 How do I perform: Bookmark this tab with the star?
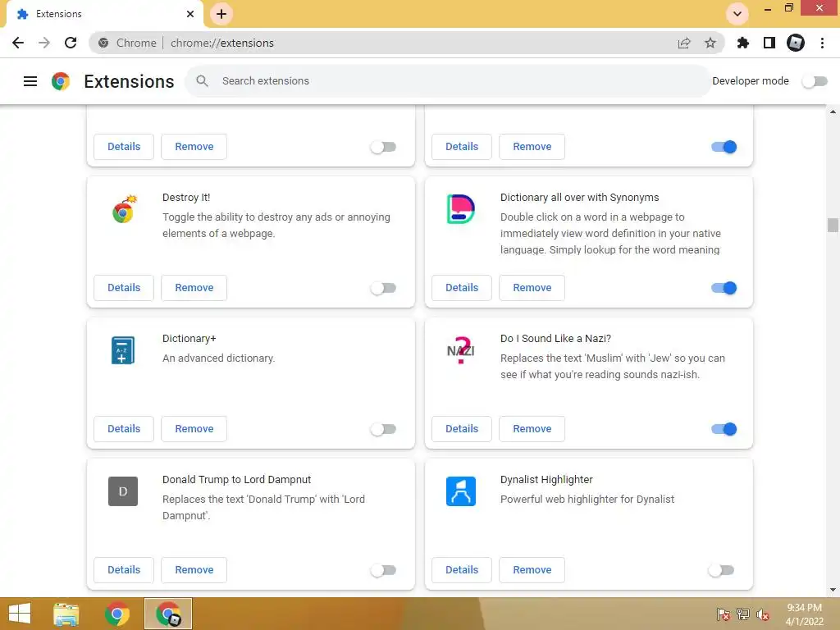(x=710, y=43)
